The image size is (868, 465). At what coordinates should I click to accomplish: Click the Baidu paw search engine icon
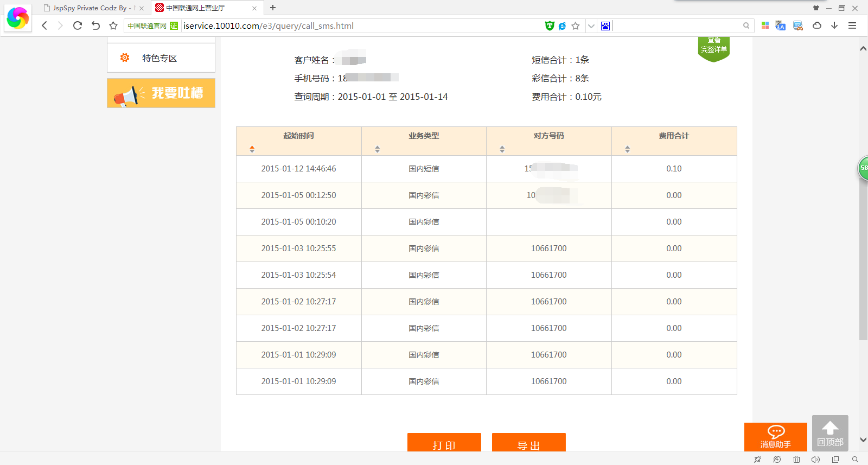[605, 26]
